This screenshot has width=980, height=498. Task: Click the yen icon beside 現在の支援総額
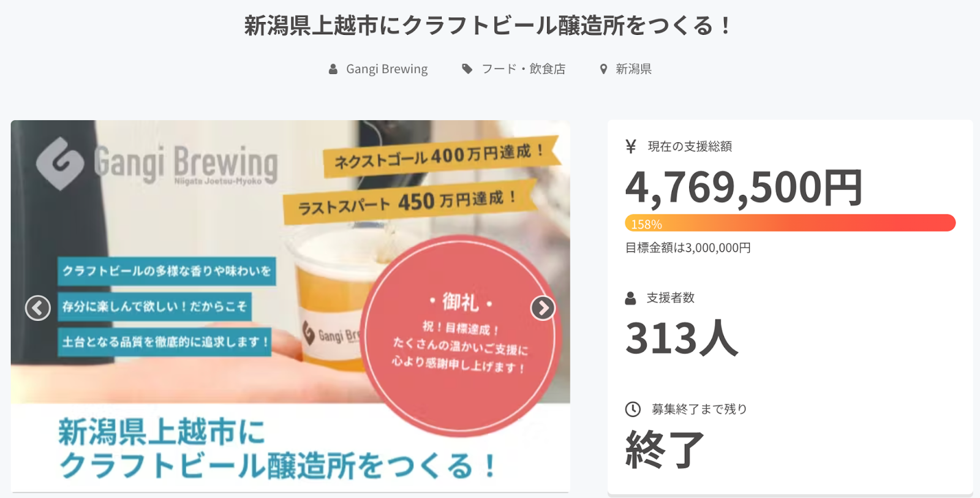tap(631, 146)
